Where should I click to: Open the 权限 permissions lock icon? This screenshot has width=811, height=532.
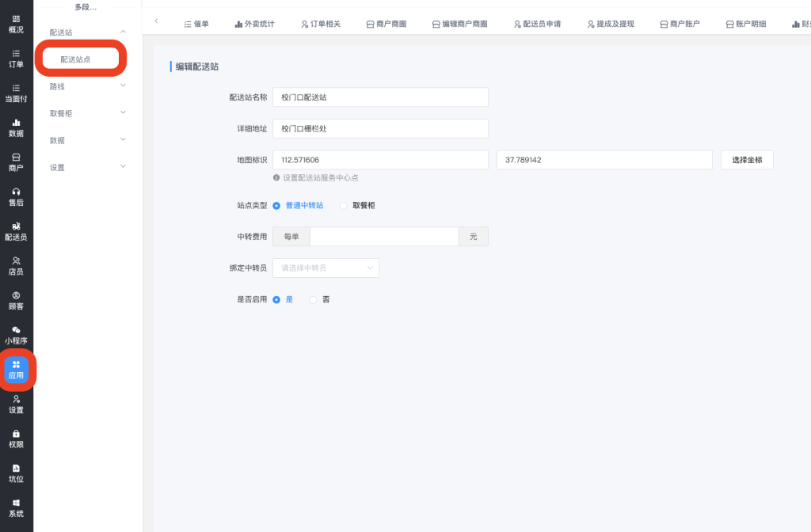pos(16,439)
